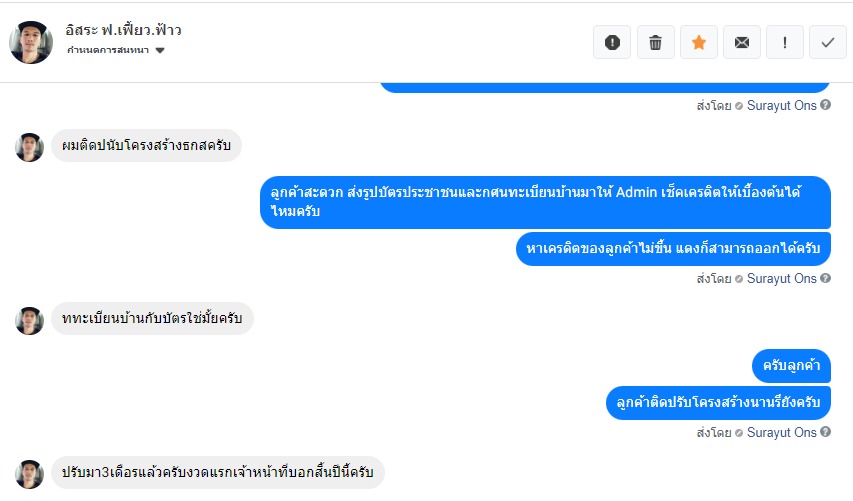
Task: Select the ครับลูกค้า reply bubble
Action: click(x=791, y=365)
